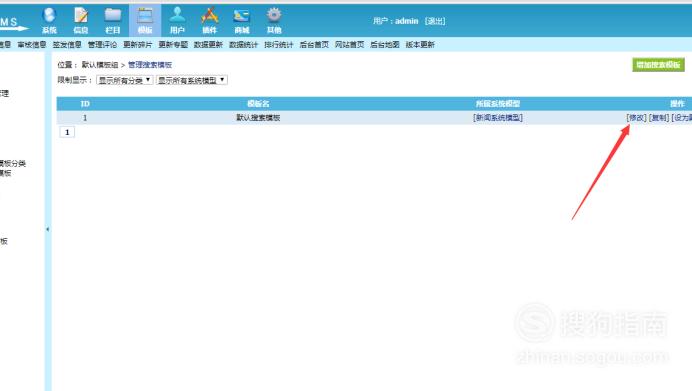Screen dimensions: 692x391
Task: Open the 信息 (Information) notepad icon
Action: [x=81, y=20]
